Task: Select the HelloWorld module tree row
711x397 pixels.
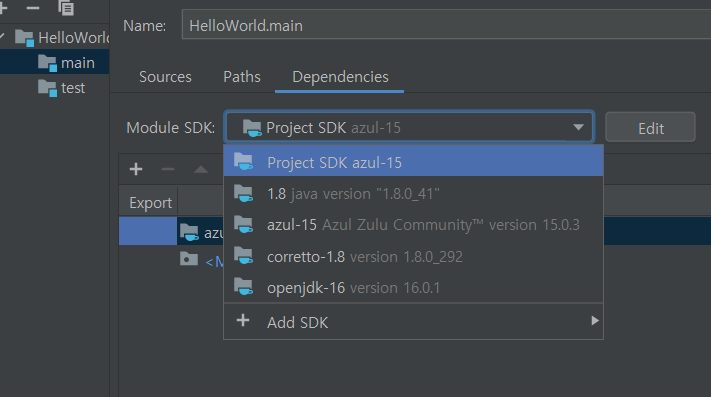Action: (54, 37)
